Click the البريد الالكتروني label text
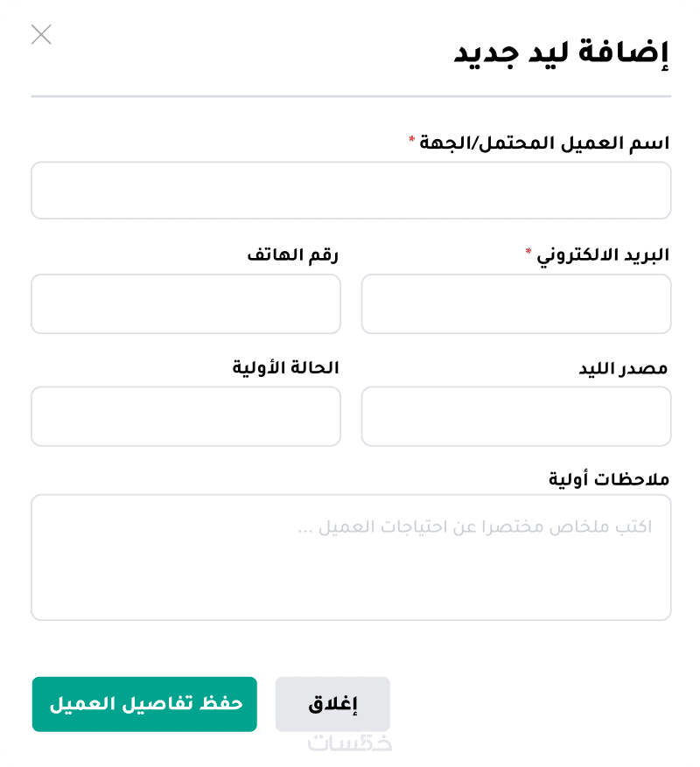 pos(603,255)
